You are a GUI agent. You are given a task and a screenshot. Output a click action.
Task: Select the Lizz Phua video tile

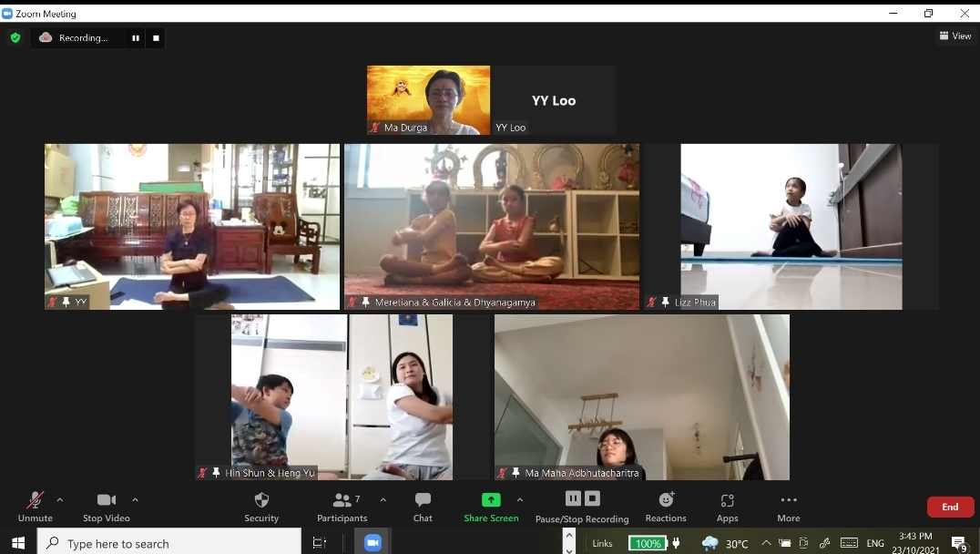pos(791,226)
